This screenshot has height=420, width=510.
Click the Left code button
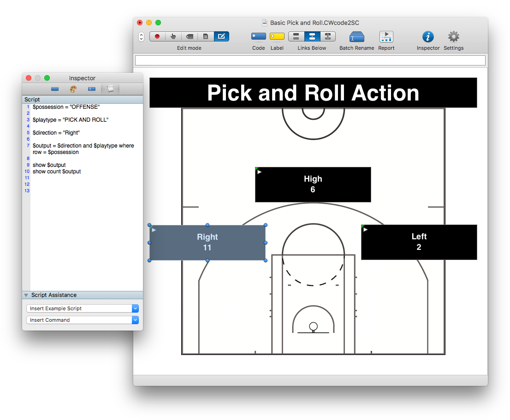pos(419,242)
